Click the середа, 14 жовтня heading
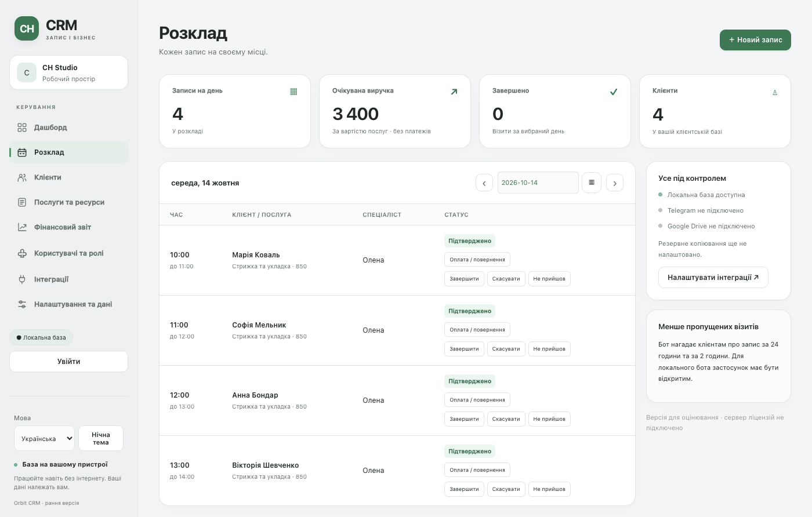 click(x=205, y=183)
